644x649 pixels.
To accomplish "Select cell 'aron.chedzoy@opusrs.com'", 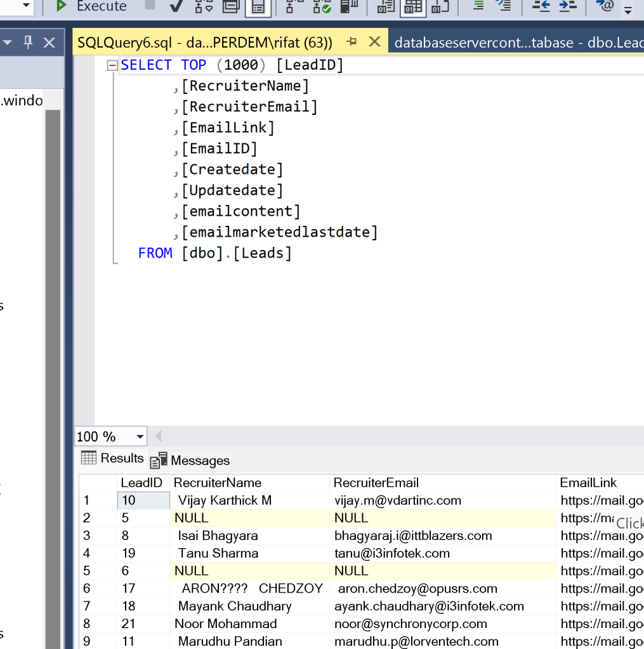I will click(x=443, y=589).
